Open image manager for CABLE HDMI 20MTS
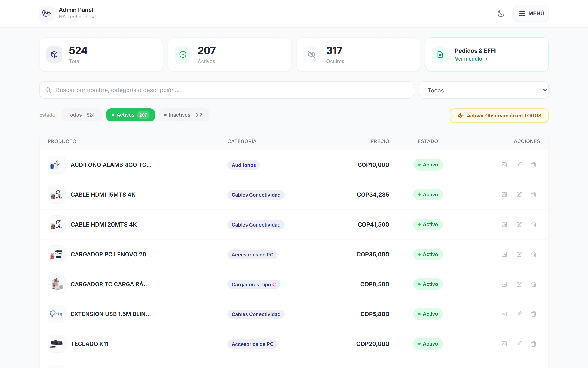The height and width of the screenshot is (368, 588). click(x=504, y=224)
